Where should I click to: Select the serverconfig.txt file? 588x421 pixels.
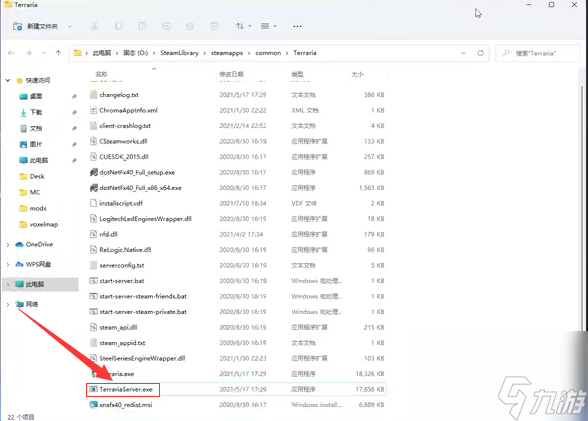coord(122,265)
